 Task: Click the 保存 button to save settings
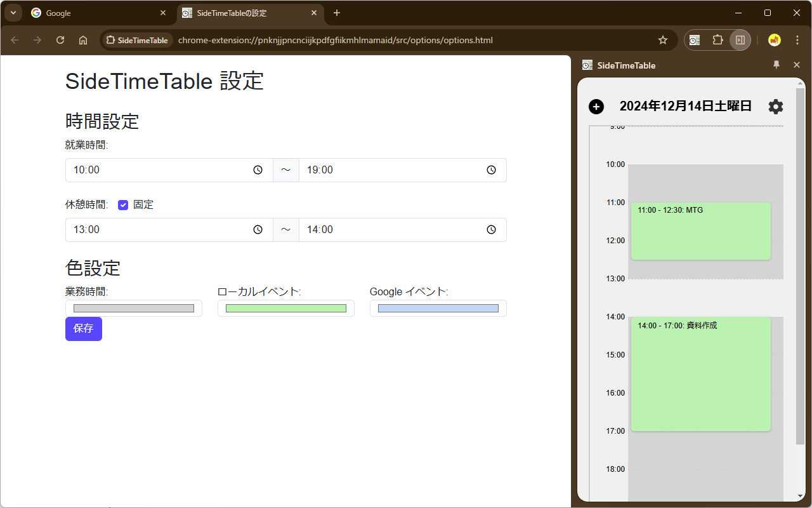click(83, 328)
